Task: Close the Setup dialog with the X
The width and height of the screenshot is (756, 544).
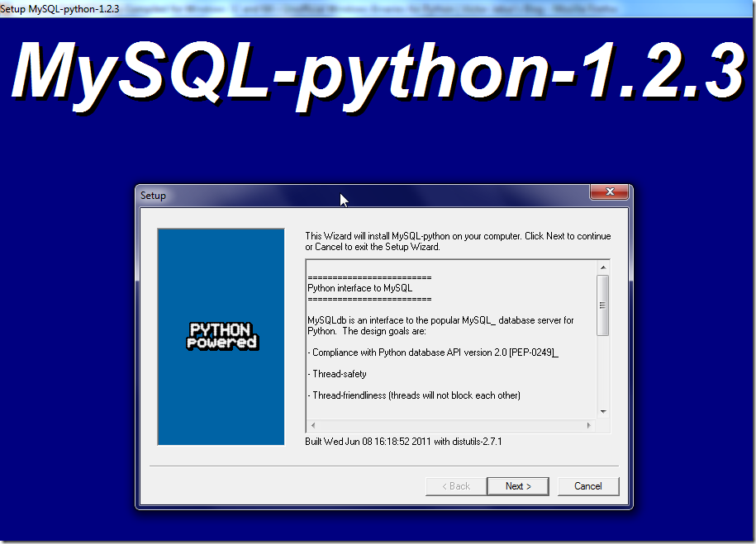Action: tap(610, 192)
